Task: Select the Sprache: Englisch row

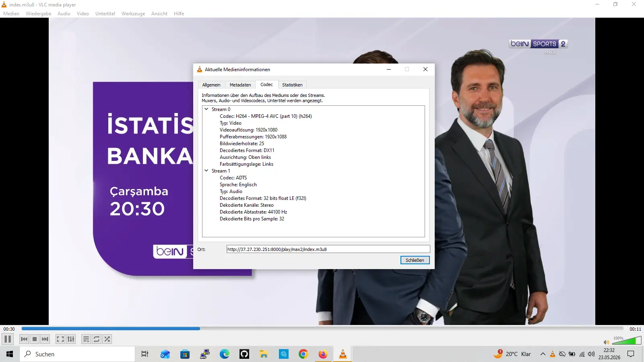Action: click(x=238, y=185)
